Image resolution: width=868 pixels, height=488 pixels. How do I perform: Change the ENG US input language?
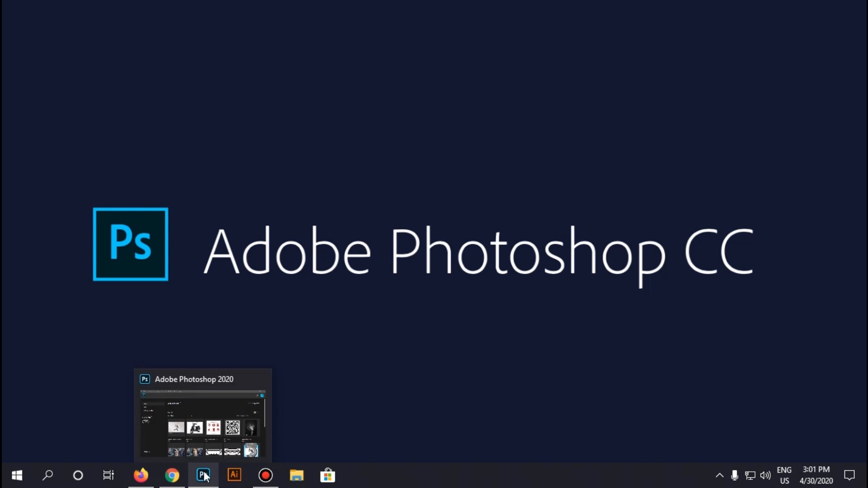coord(784,475)
